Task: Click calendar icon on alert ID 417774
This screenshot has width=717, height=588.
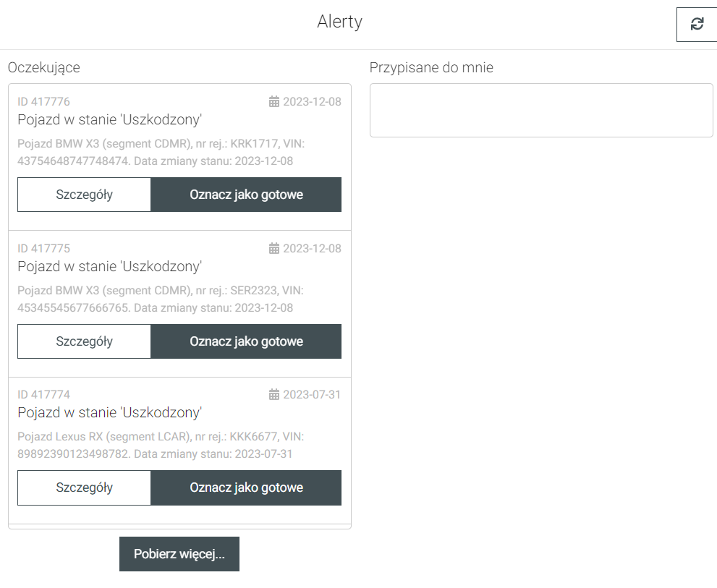Action: click(273, 394)
